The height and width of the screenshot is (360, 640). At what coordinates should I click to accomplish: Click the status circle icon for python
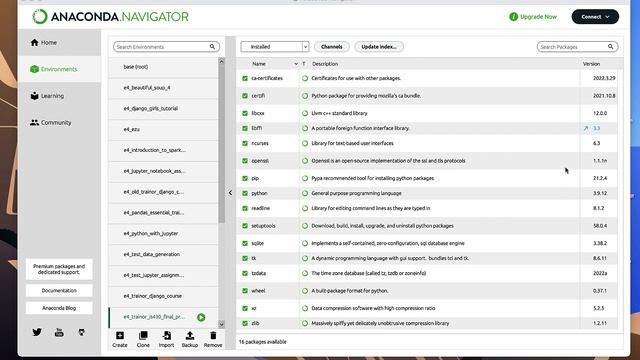click(x=305, y=193)
